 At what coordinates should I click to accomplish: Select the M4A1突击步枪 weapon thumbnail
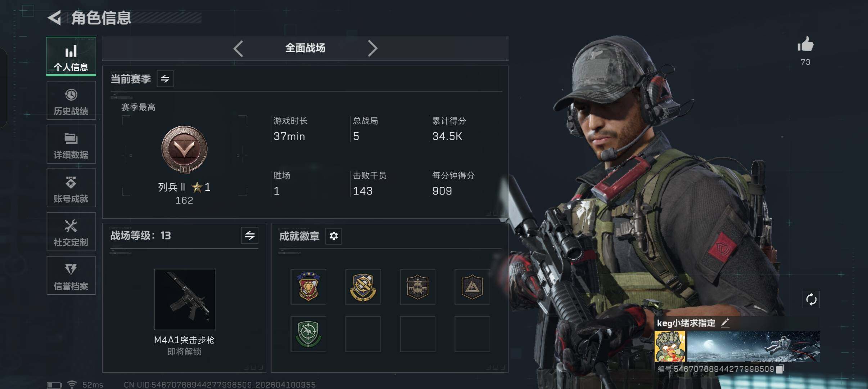185,299
